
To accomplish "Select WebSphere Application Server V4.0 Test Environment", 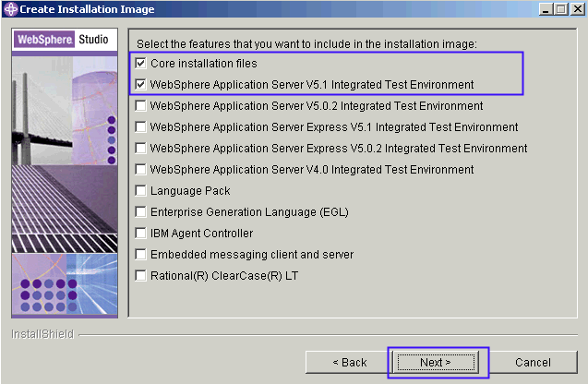I will coord(140,170).
